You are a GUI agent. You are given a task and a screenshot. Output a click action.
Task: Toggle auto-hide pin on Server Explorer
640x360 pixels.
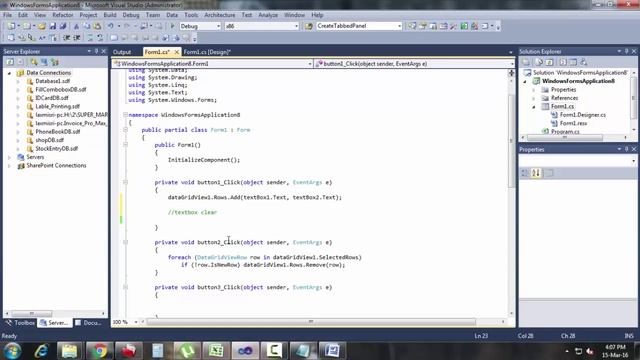coord(96,51)
